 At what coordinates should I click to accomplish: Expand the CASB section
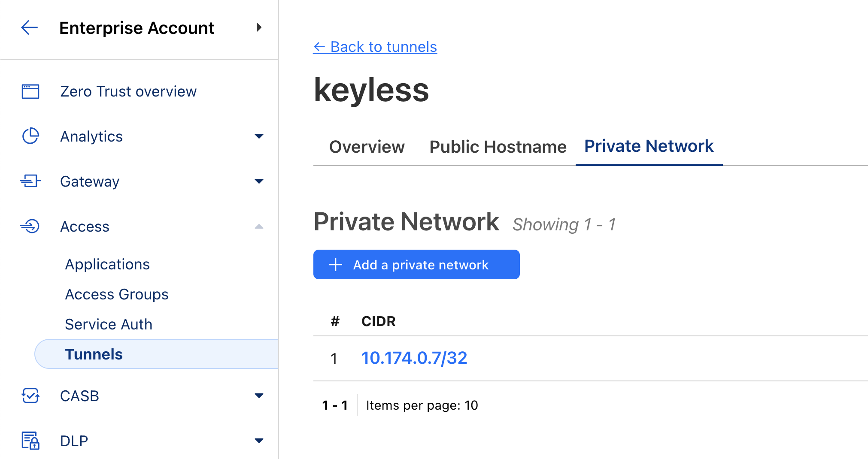259,396
